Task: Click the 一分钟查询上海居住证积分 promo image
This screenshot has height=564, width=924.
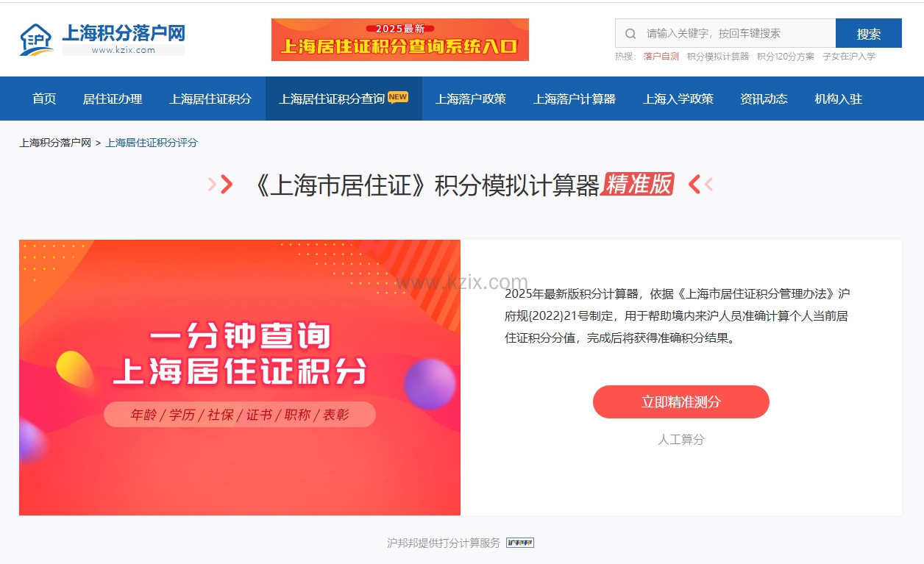Action: (240, 377)
